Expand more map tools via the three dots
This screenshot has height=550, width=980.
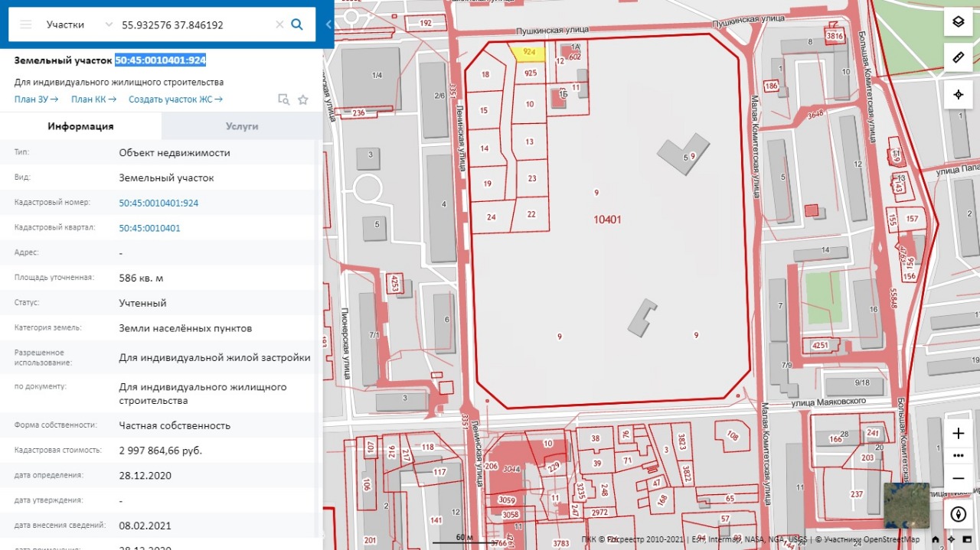958,456
